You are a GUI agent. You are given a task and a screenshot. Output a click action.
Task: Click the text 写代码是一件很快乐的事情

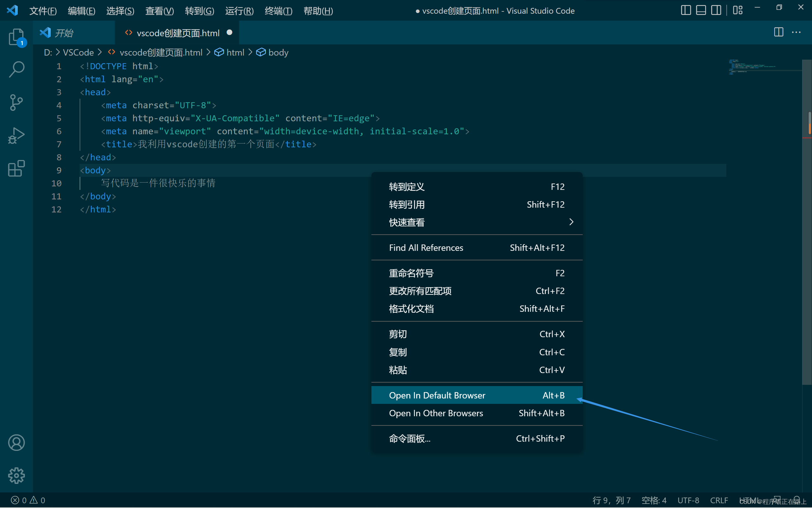point(158,183)
